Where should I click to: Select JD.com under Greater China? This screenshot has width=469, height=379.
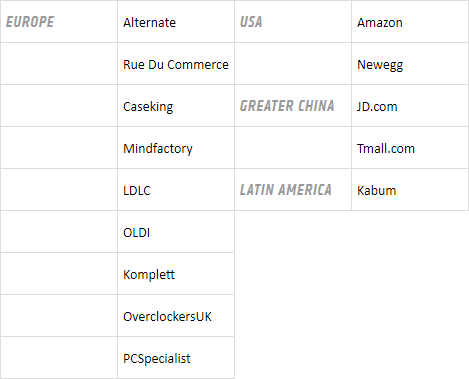tap(377, 107)
